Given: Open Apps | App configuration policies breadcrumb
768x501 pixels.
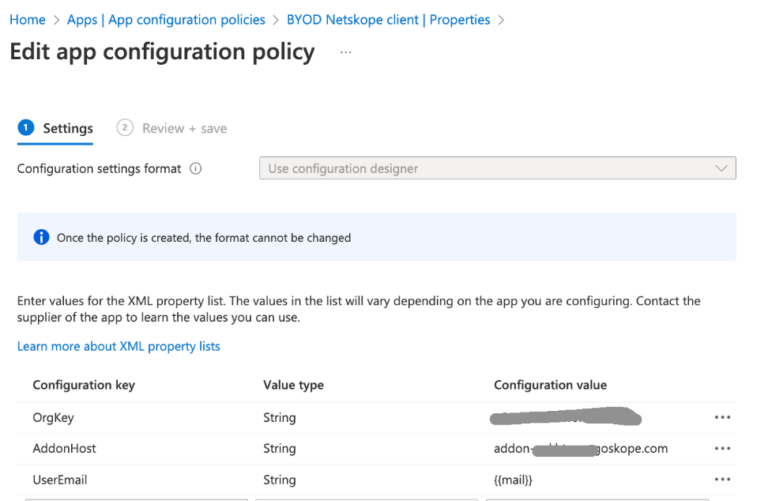Looking at the screenshot, I should (x=166, y=20).
